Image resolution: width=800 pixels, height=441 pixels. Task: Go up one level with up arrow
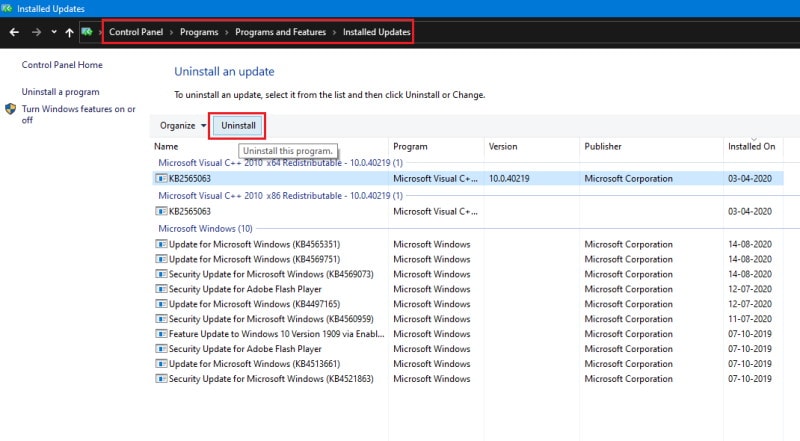69,32
